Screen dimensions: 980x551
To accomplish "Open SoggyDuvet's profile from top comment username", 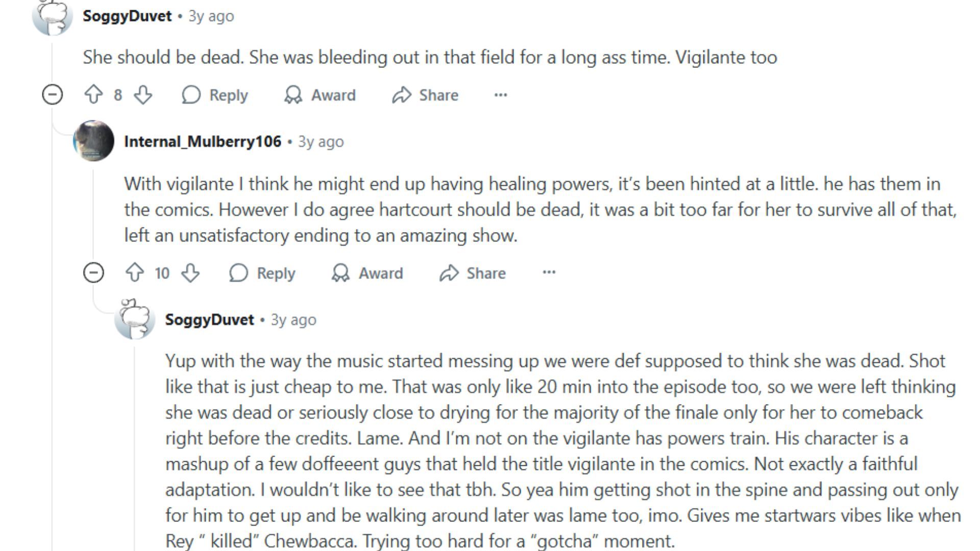I will (127, 16).
